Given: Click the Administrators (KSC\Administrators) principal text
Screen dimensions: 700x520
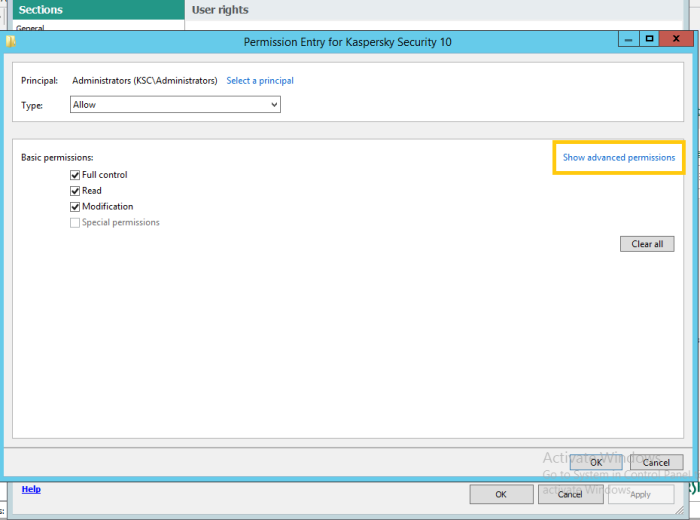Looking at the screenshot, I should coord(145,81).
